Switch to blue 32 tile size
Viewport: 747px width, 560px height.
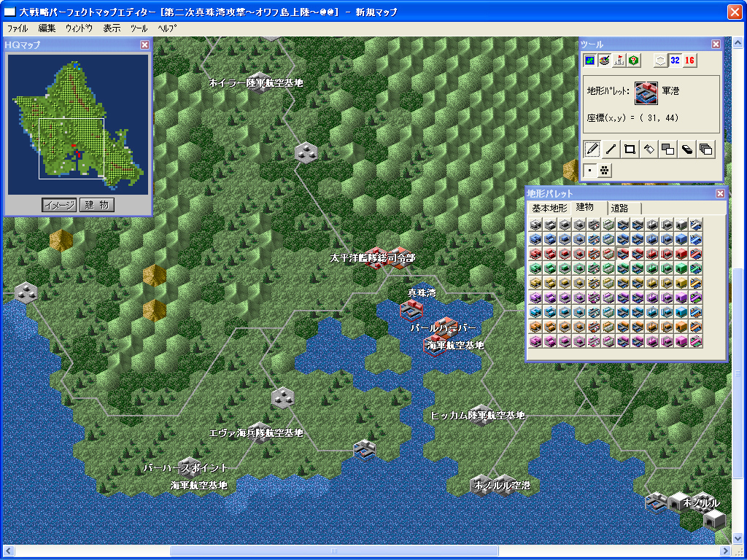click(x=675, y=61)
